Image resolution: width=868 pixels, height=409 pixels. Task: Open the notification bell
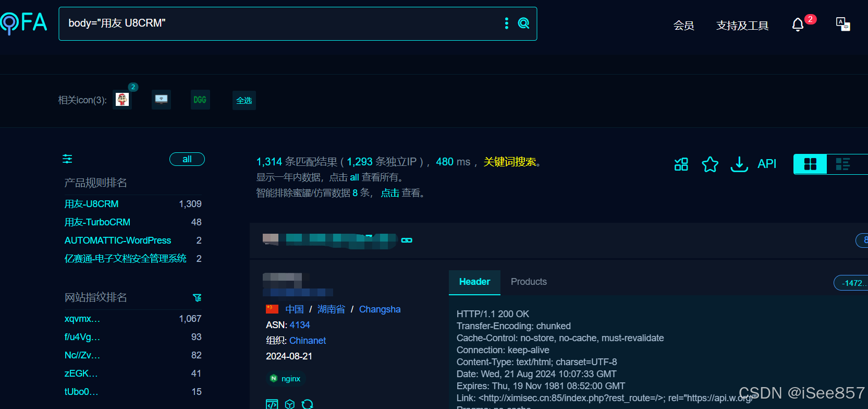point(798,25)
